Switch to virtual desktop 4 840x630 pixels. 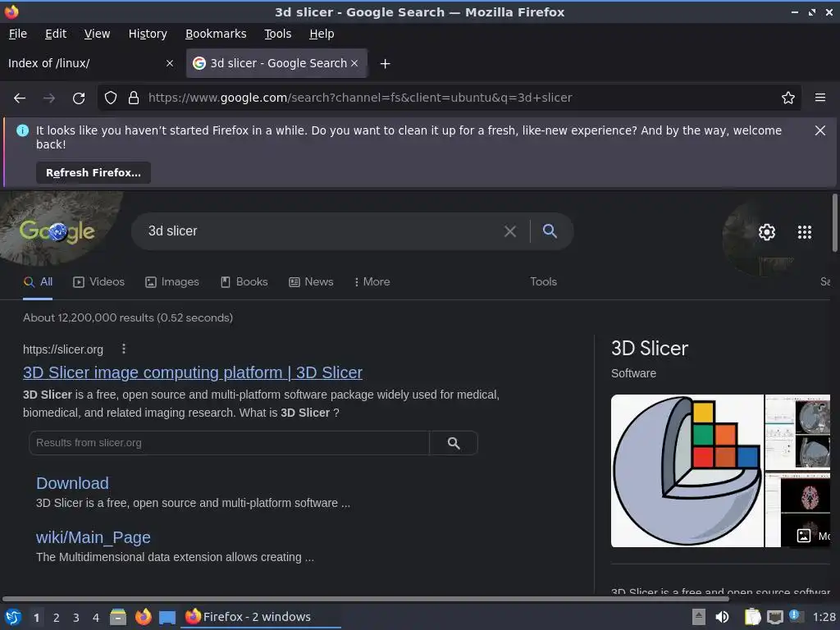point(96,618)
